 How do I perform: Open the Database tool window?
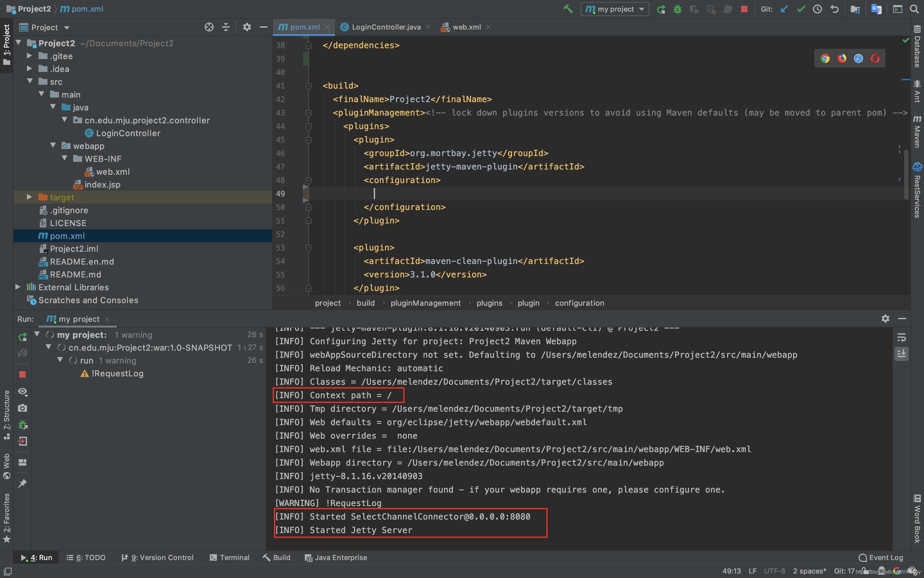pyautogui.click(x=917, y=47)
